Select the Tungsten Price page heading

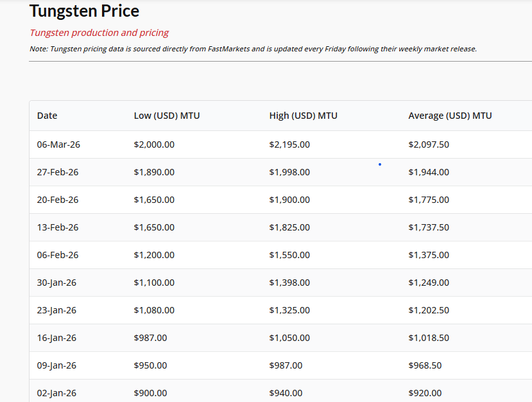[x=84, y=11]
